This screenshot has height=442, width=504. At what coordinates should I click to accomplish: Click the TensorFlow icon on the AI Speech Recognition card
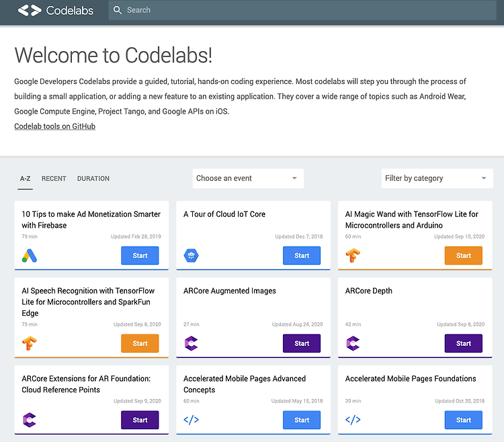[x=30, y=343]
